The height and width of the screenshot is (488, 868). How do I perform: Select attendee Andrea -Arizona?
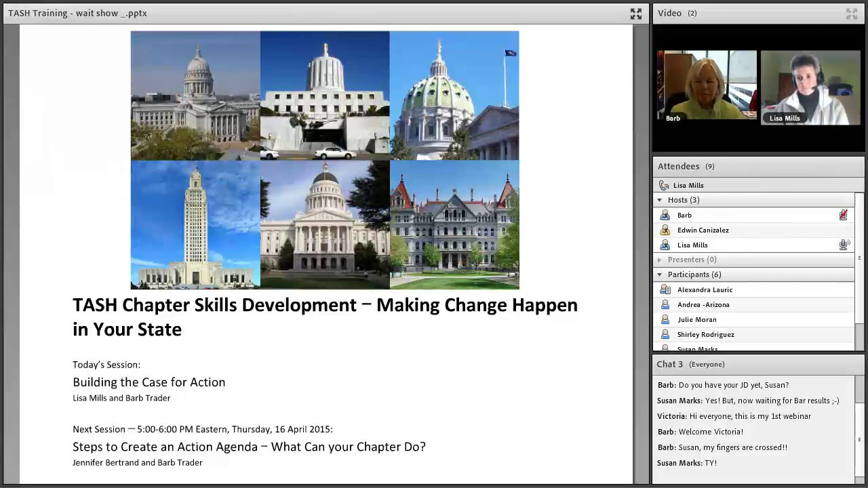pyautogui.click(x=753, y=304)
